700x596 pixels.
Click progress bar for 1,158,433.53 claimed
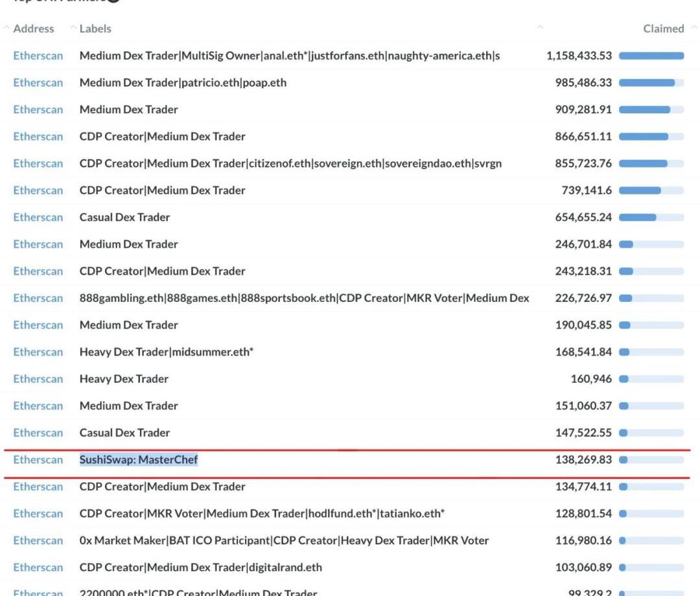[651, 56]
